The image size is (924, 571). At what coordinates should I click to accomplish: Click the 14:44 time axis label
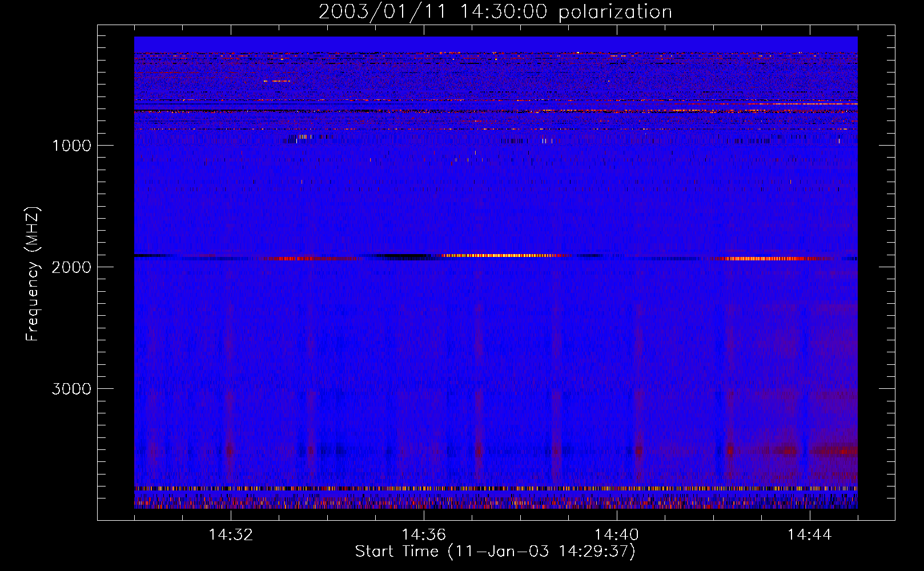point(810,535)
